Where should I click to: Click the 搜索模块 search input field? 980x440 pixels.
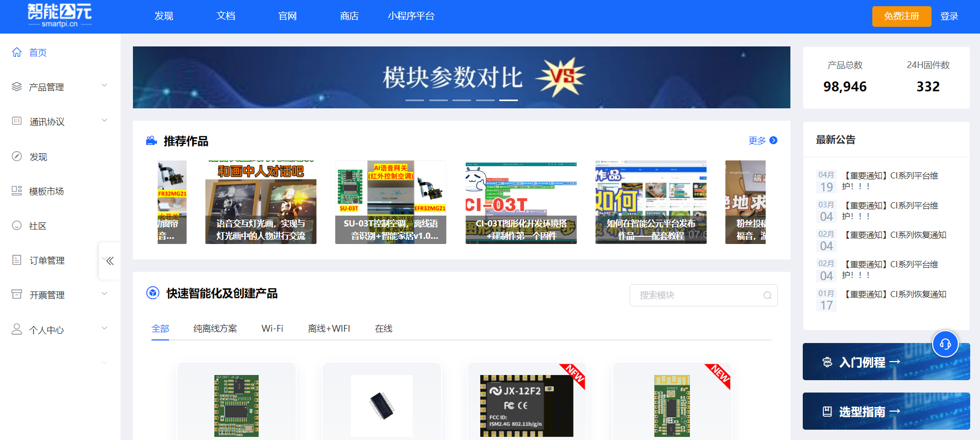coord(704,296)
